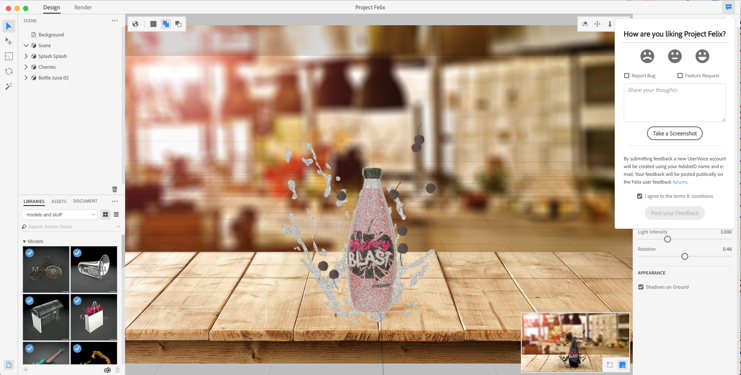The width and height of the screenshot is (741, 375).
Task: Click the Take a Screenshot button
Action: point(674,133)
